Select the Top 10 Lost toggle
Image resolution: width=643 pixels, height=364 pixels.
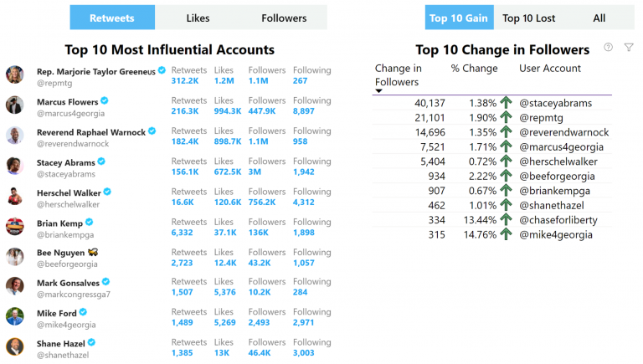click(528, 18)
